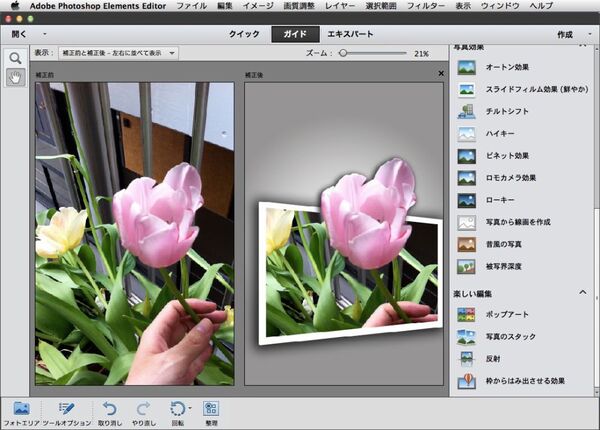The width and height of the screenshot is (600, 430).
Task: Click the オートン効果 effect icon
Action: coord(466,67)
